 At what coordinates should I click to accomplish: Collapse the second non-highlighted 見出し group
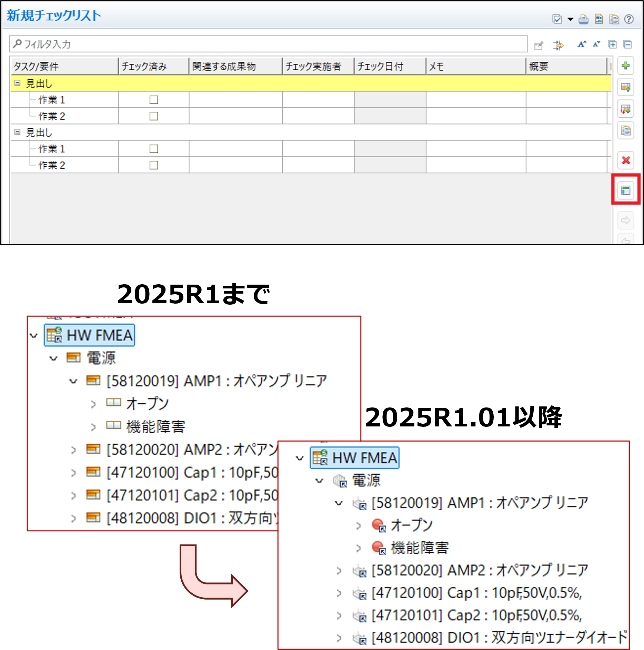click(18, 132)
